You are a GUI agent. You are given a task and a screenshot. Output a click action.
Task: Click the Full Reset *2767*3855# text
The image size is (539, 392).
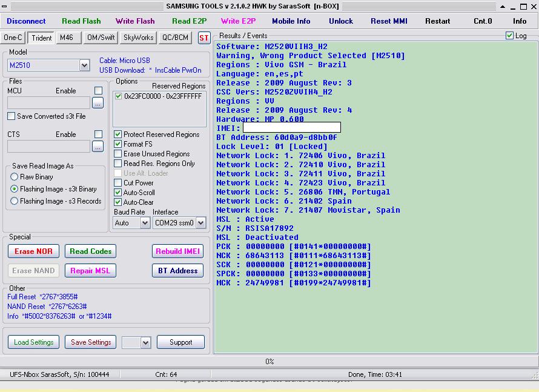coord(42,297)
